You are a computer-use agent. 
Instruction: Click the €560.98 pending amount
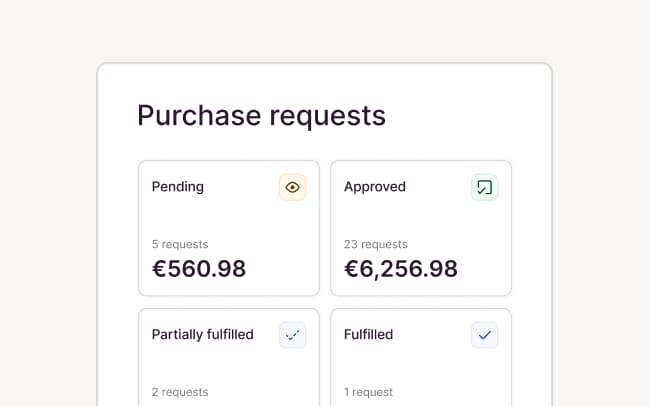point(198,268)
